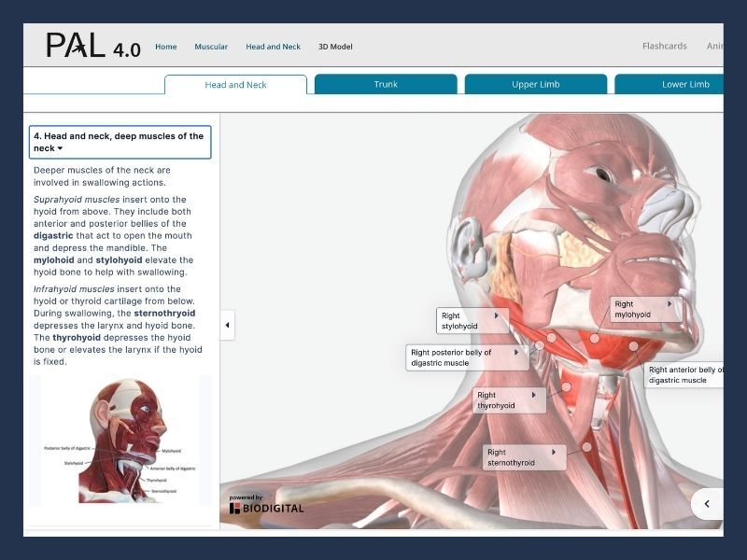Expand the Right mylohyoid label arrow

[669, 304]
